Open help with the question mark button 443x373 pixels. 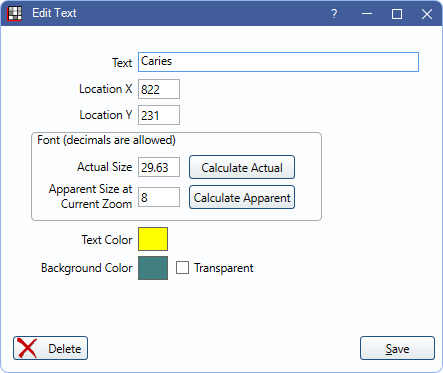334,14
